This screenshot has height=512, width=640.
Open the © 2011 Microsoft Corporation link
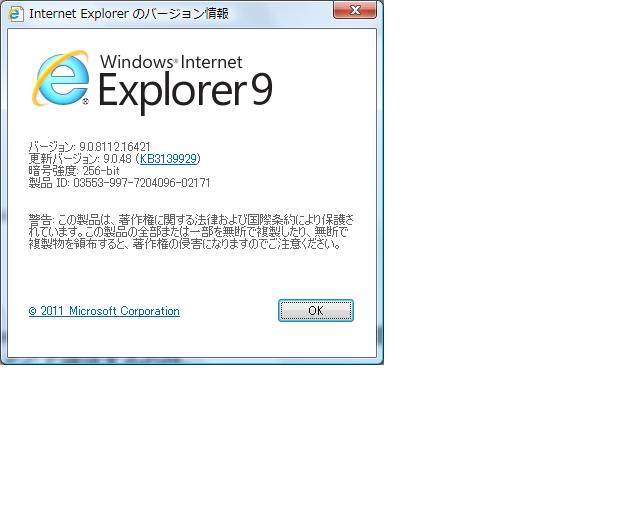point(104,311)
